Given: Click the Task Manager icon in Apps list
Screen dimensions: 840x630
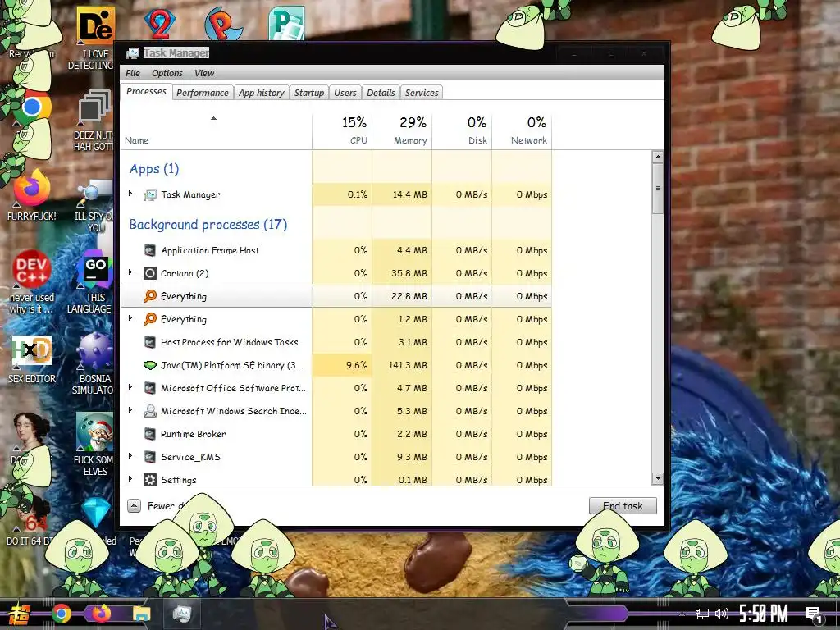Looking at the screenshot, I should (150, 195).
